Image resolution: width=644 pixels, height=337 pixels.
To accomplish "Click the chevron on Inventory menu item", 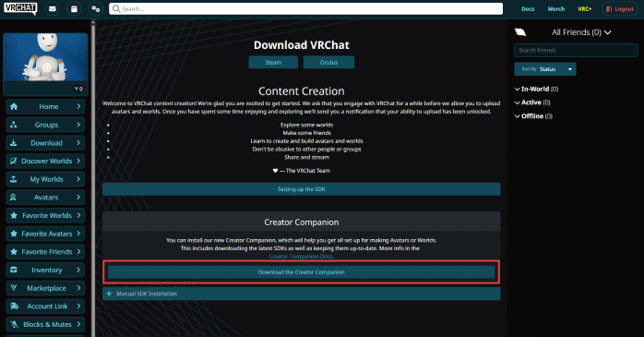I will tap(78, 270).
